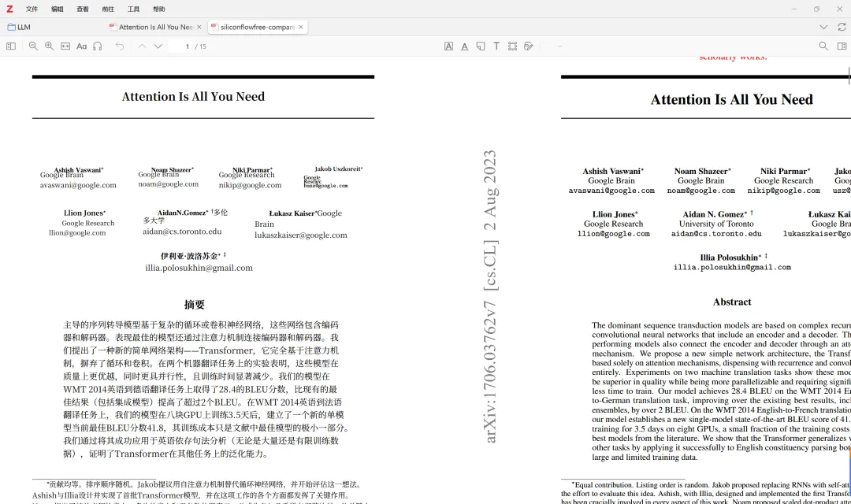The image size is (851, 504).
Task: Select the ink draw tool
Action: click(529, 46)
